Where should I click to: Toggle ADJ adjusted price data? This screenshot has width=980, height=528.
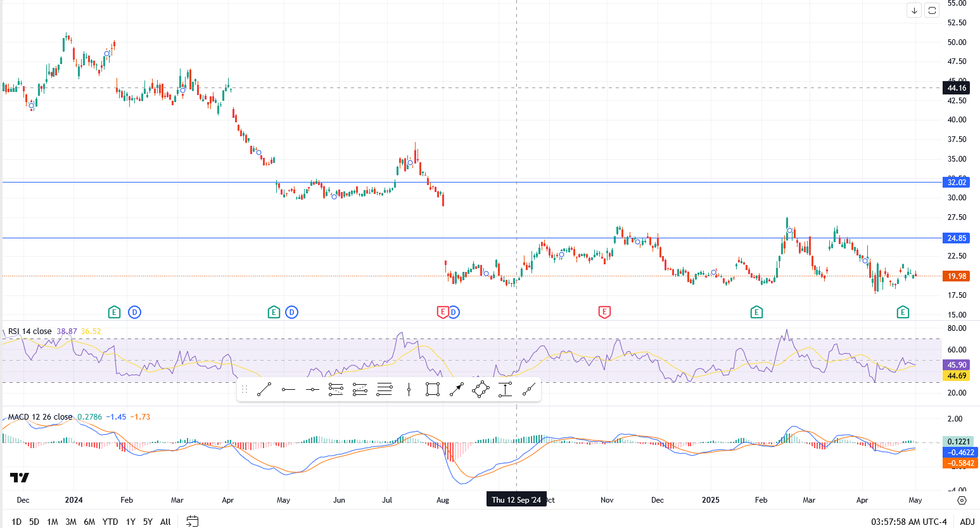(x=966, y=521)
